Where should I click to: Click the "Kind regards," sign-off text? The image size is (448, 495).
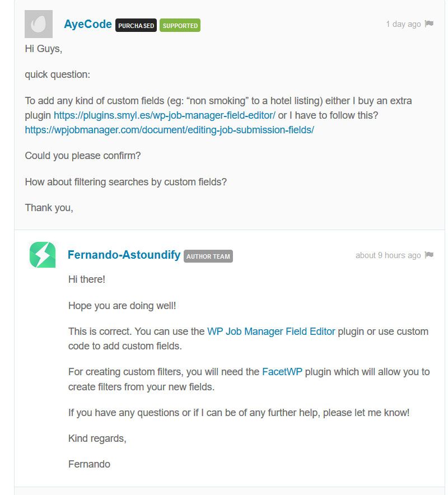pos(97,438)
